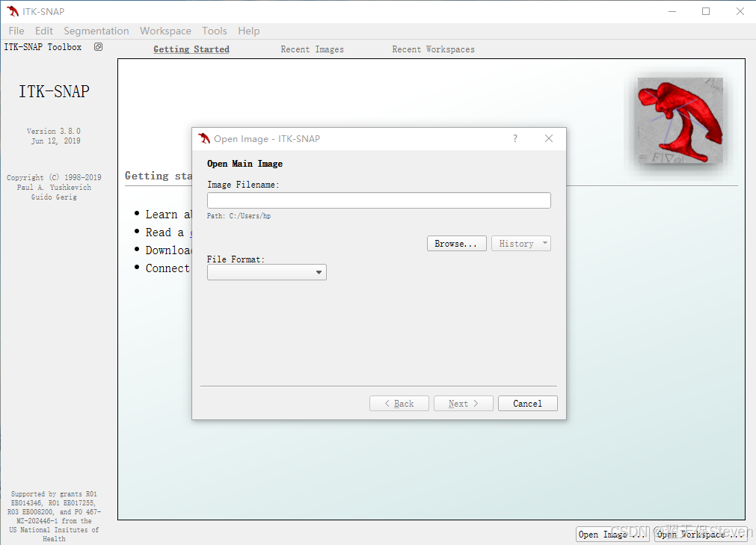Click the Open Image ... button in main window

pyautogui.click(x=612, y=535)
